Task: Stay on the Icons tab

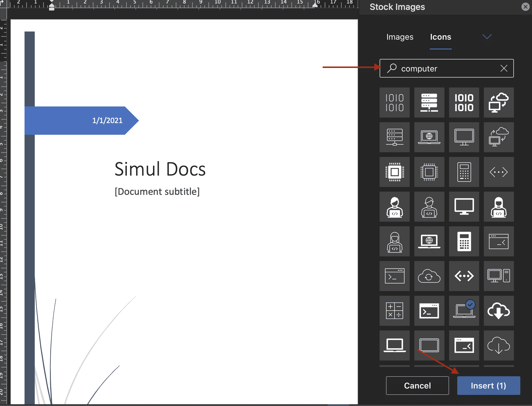Action: [x=440, y=37]
